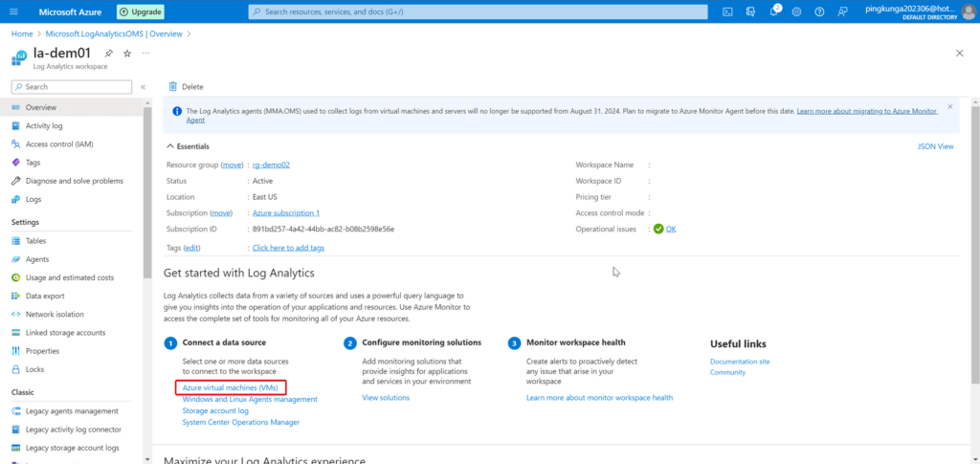Open View solutions link
This screenshot has height=464, width=980.
pos(386,398)
